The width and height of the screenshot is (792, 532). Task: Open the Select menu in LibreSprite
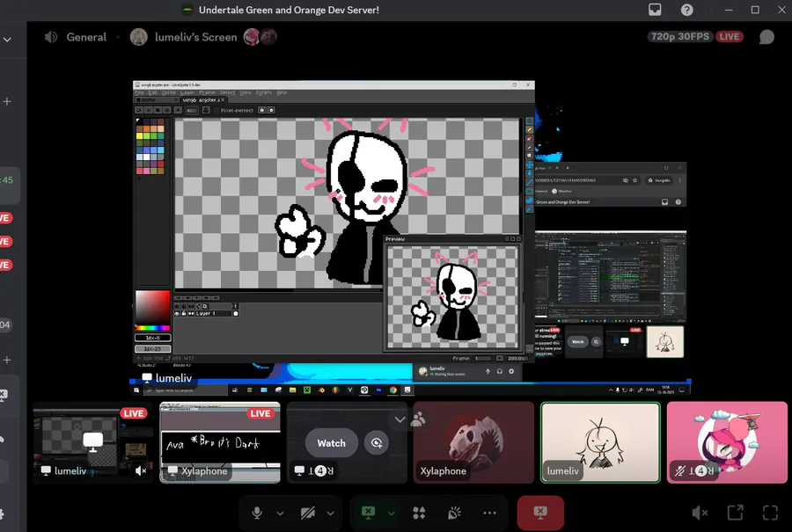click(227, 93)
